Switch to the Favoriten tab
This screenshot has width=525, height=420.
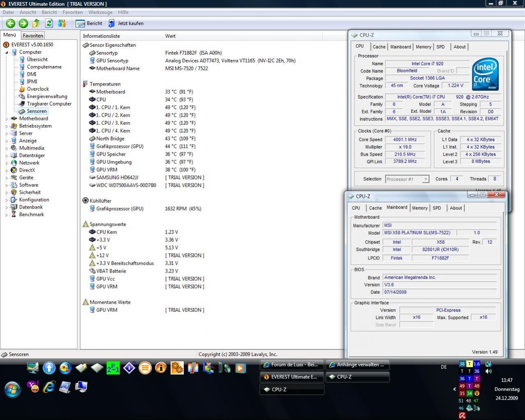coord(33,36)
